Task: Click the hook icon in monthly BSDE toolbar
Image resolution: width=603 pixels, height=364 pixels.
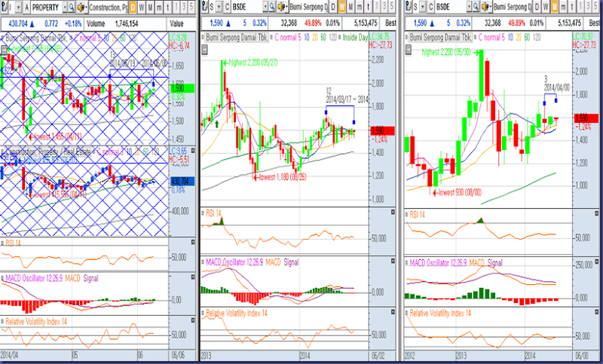Action: click(x=409, y=8)
